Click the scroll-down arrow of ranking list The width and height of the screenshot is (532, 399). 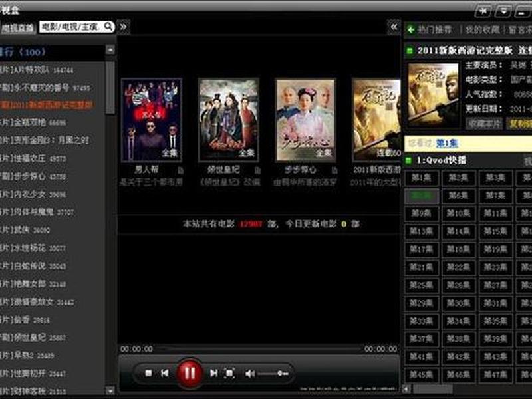coord(110,390)
